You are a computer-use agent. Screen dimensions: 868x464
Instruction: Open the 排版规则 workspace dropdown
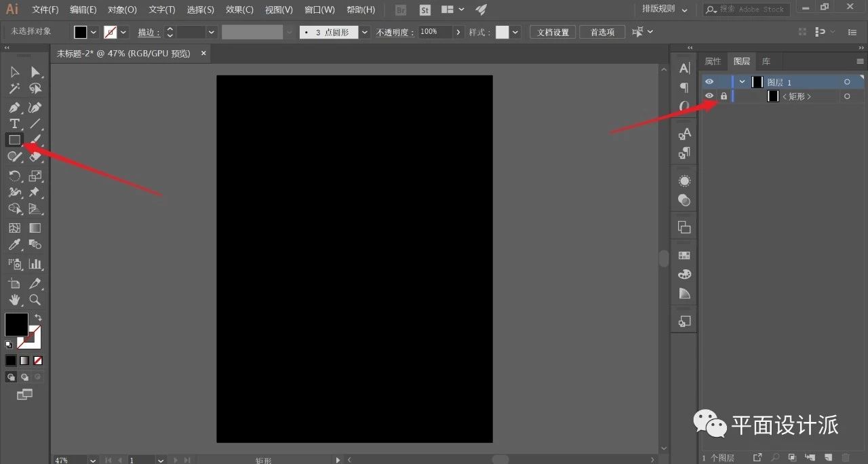click(x=665, y=9)
